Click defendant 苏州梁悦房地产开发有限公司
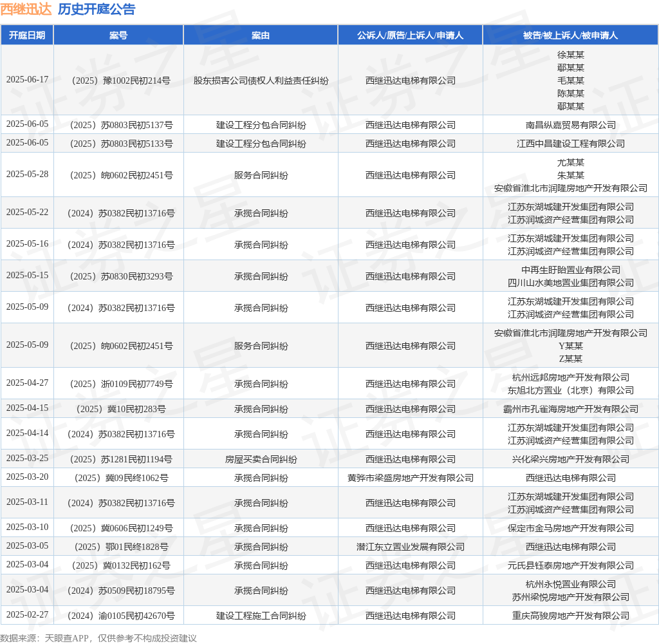This screenshot has width=659, height=644. (570, 597)
